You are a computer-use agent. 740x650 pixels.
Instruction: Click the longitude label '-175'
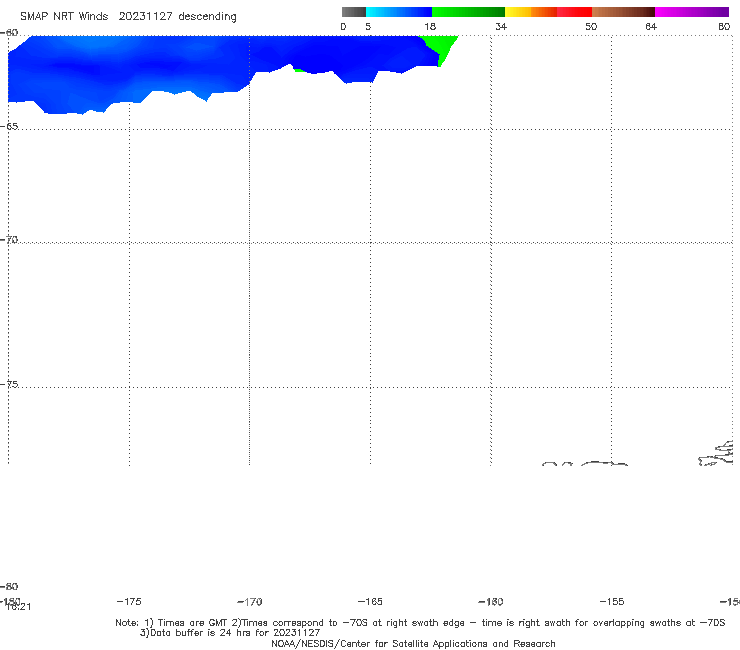(129, 602)
